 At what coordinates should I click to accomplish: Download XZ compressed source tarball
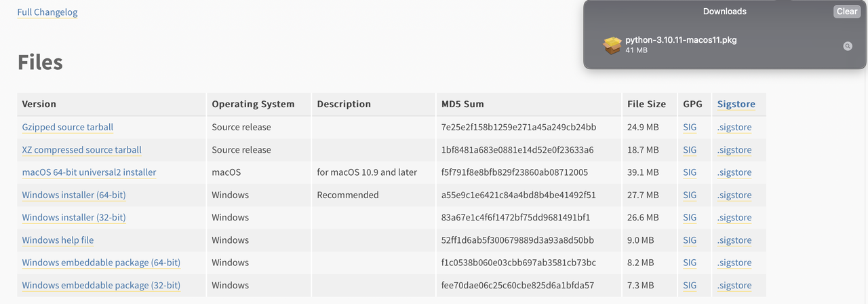pyautogui.click(x=82, y=149)
